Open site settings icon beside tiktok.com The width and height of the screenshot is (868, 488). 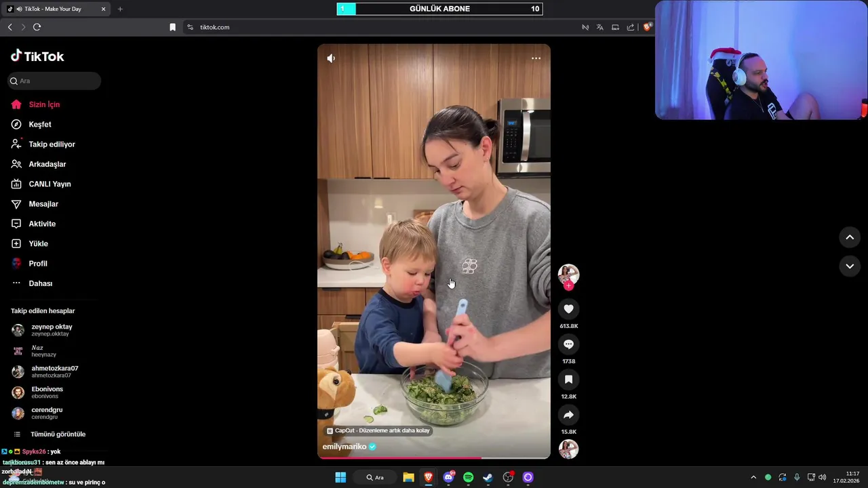[x=190, y=27]
